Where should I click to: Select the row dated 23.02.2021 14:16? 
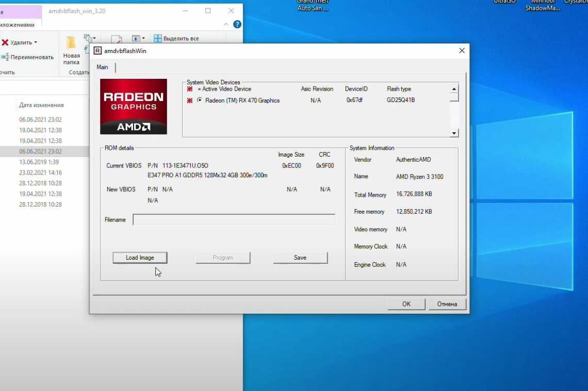(41, 173)
